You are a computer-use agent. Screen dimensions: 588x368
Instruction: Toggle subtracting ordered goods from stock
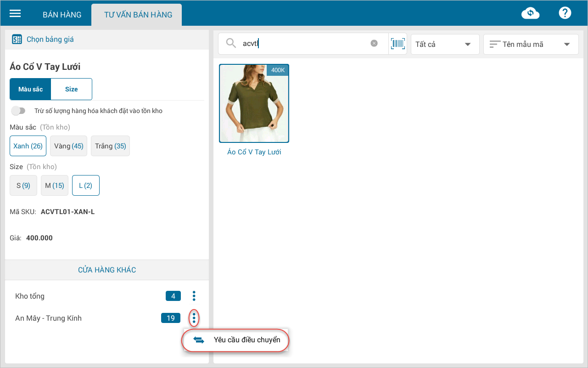click(18, 111)
